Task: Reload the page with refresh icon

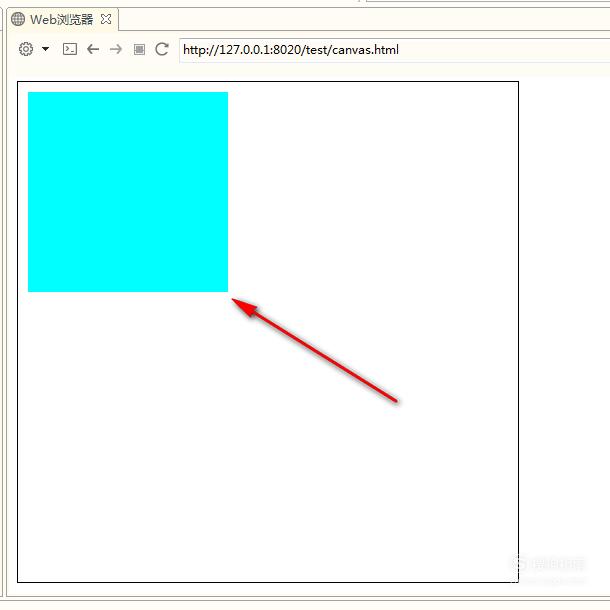Action: coord(162,49)
